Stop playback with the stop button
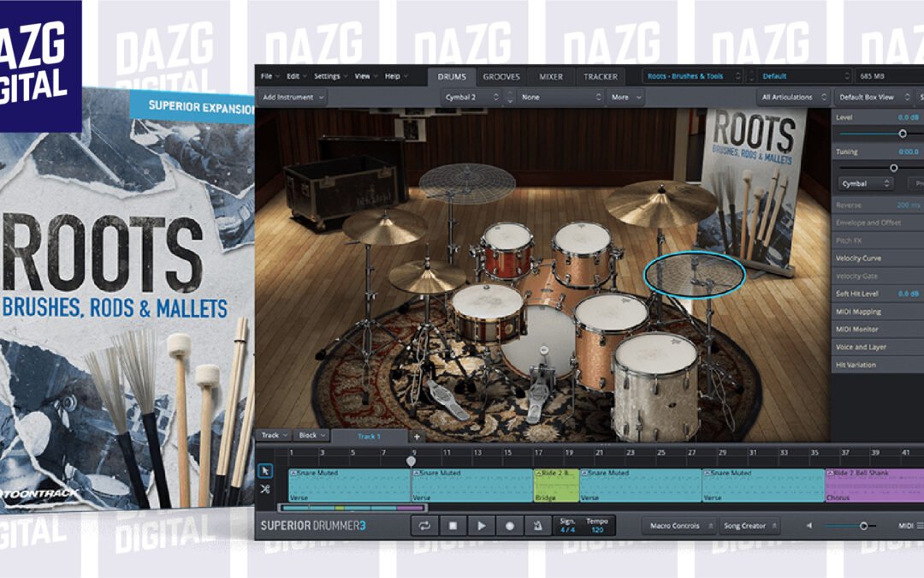The width and height of the screenshot is (924, 578). tap(453, 526)
